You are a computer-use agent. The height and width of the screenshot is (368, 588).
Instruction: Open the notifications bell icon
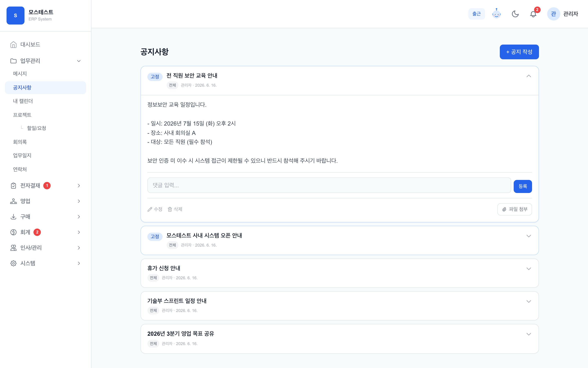[x=533, y=14]
